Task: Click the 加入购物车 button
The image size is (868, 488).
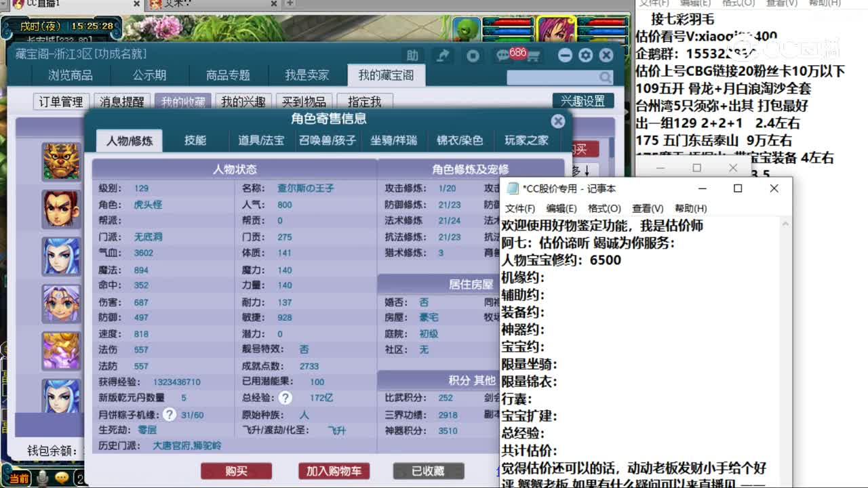Action: tap(334, 470)
